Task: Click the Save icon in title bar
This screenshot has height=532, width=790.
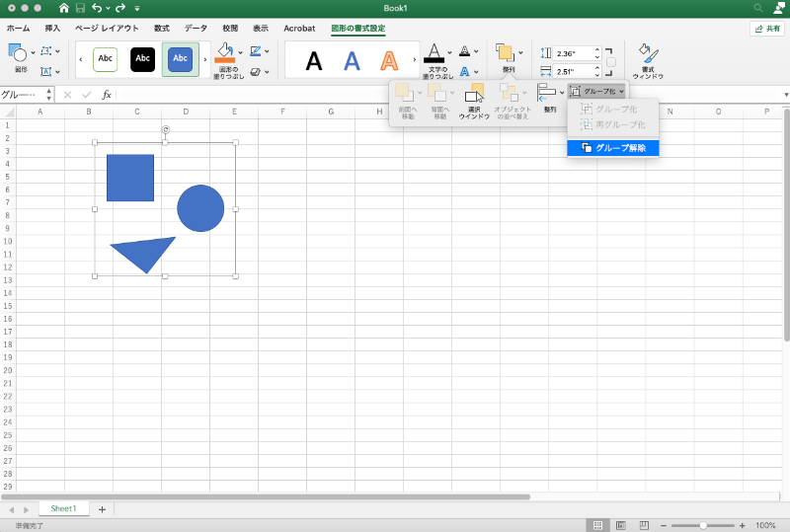Action: point(80,8)
